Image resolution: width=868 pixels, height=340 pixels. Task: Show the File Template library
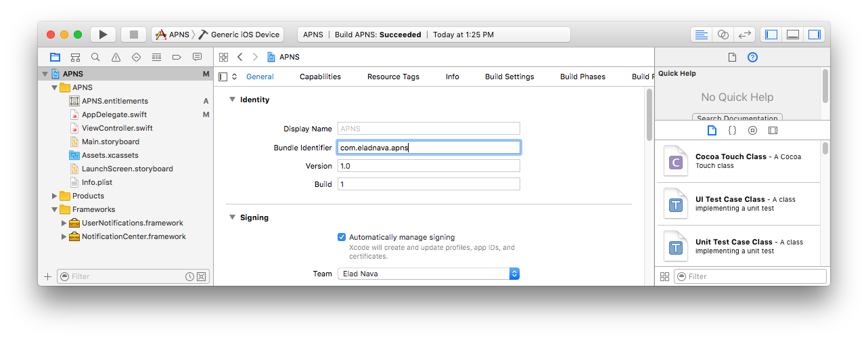[x=712, y=130]
